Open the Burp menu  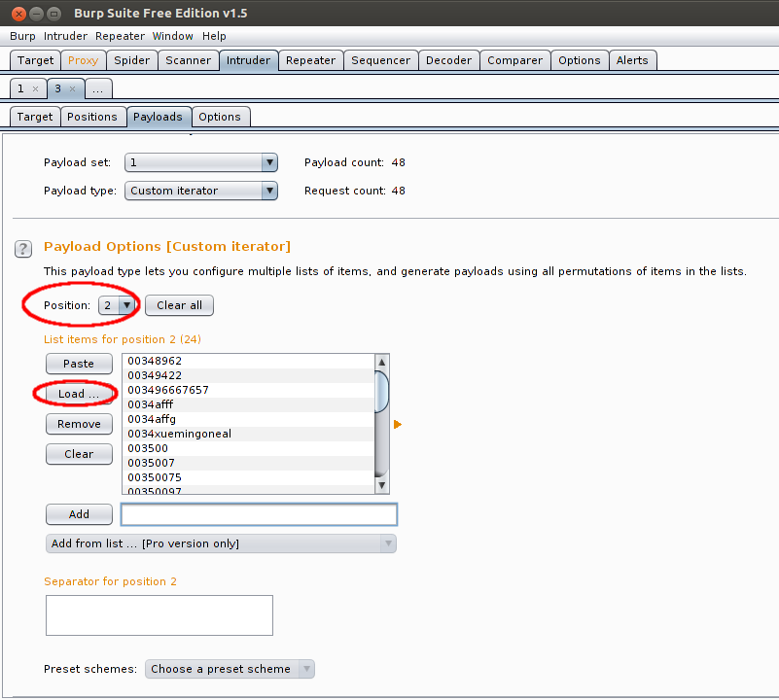point(22,36)
